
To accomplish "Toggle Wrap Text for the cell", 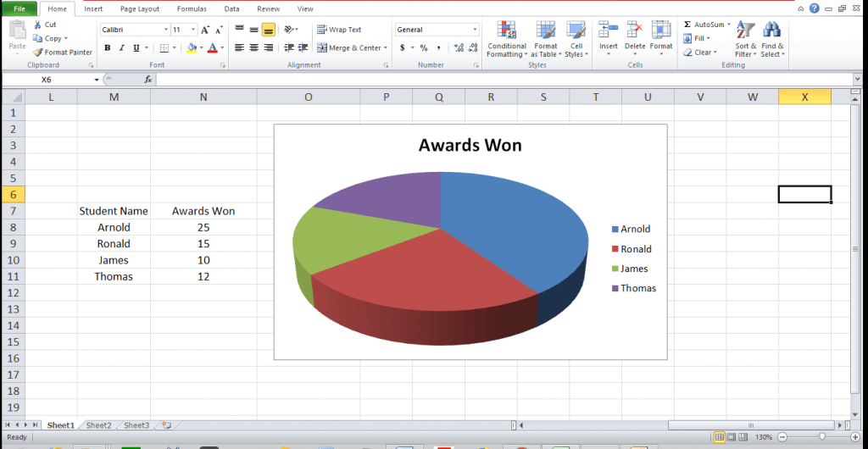I will click(x=339, y=30).
